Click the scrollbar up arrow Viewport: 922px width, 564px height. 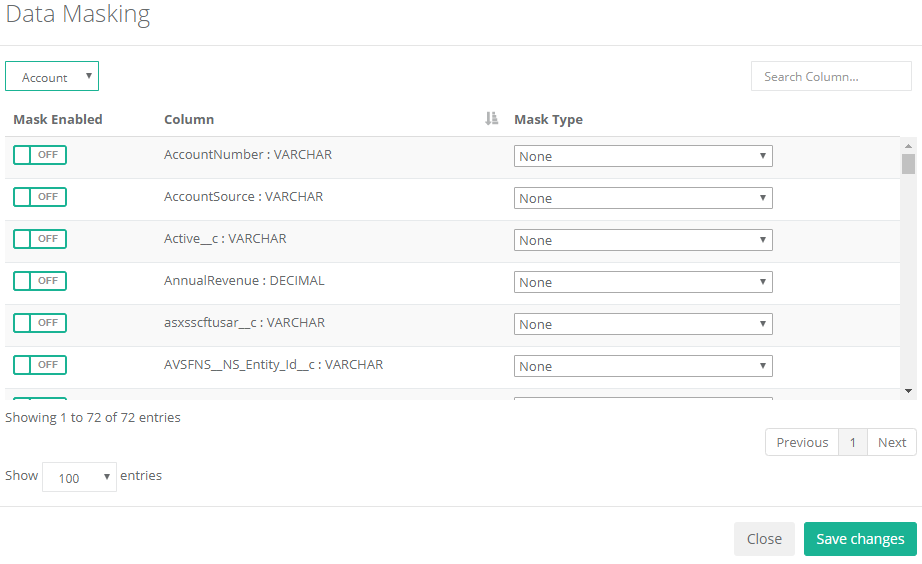click(x=908, y=144)
